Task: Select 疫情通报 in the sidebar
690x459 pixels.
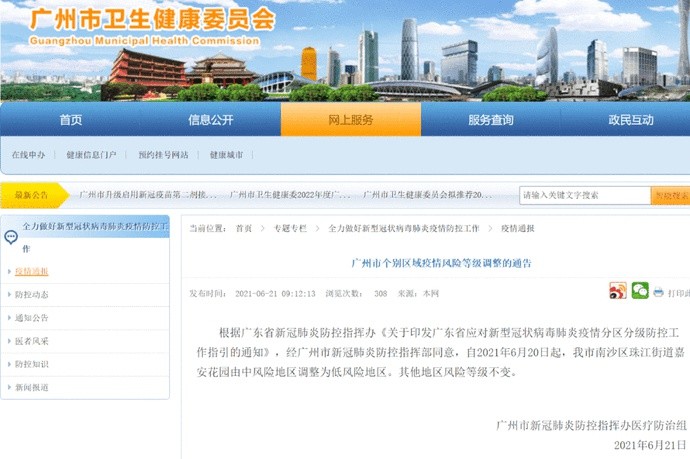Action: (31, 272)
